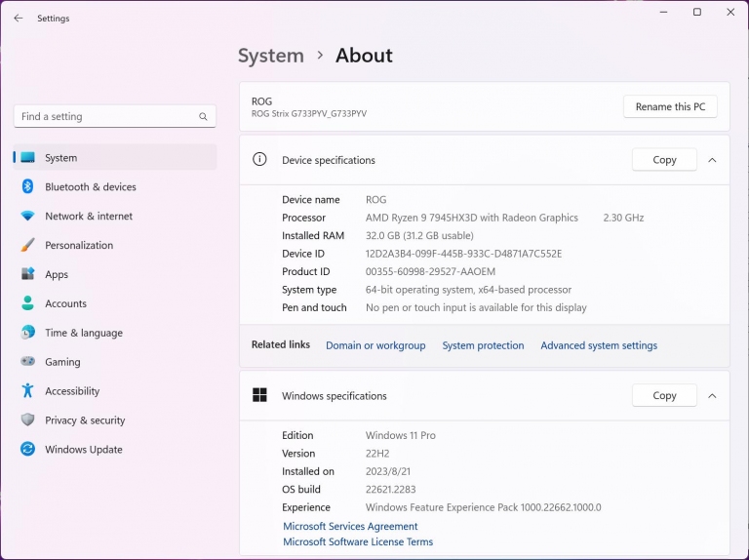The height and width of the screenshot is (560, 749).
Task: Click the Windows logo beside Windows specifications
Action: (x=259, y=395)
